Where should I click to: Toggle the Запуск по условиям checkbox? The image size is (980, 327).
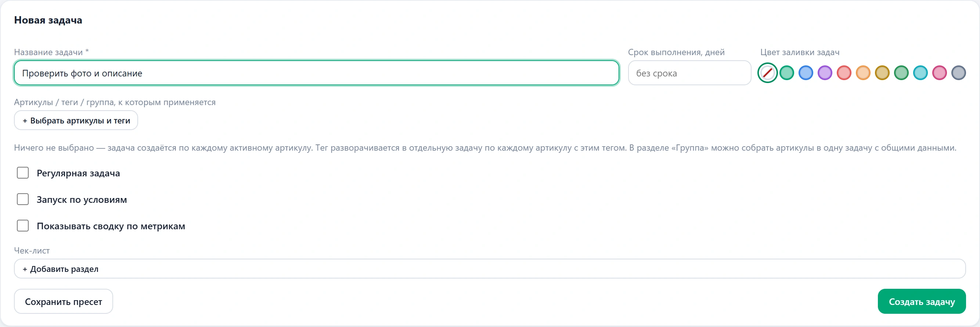[23, 199]
